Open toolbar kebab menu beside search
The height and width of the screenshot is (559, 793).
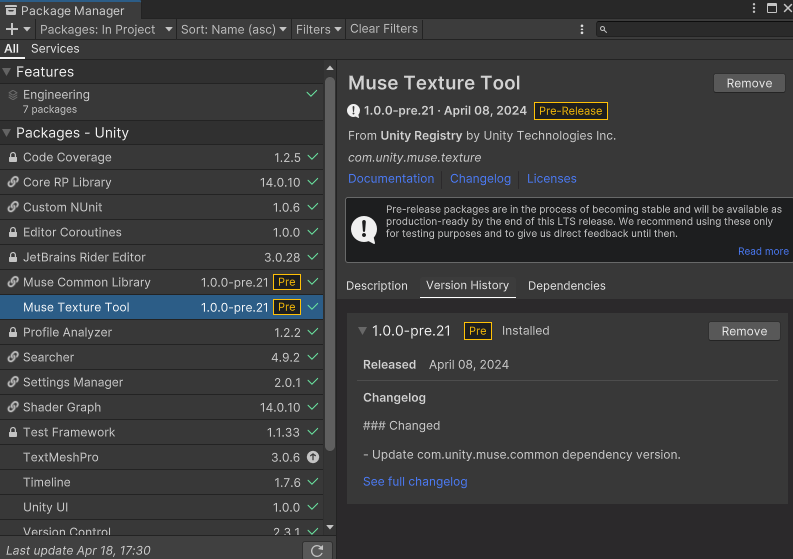[x=582, y=29]
